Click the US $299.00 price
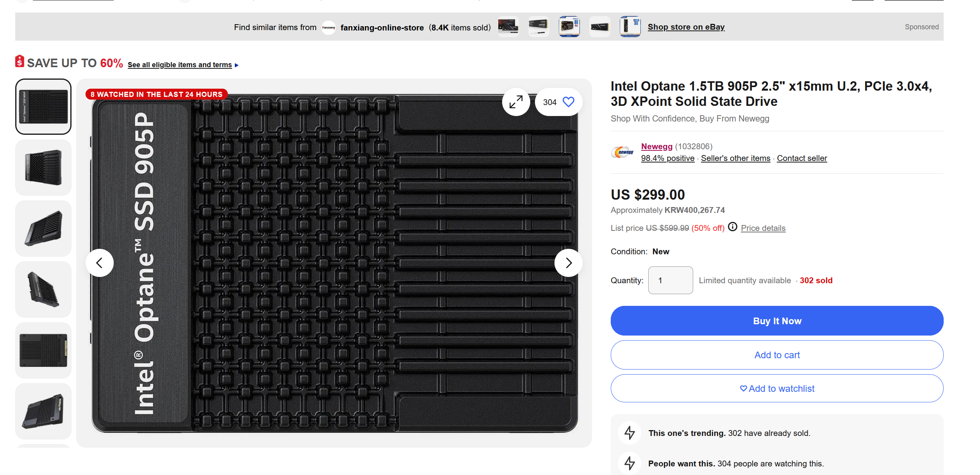The image size is (980, 475). pos(648,195)
